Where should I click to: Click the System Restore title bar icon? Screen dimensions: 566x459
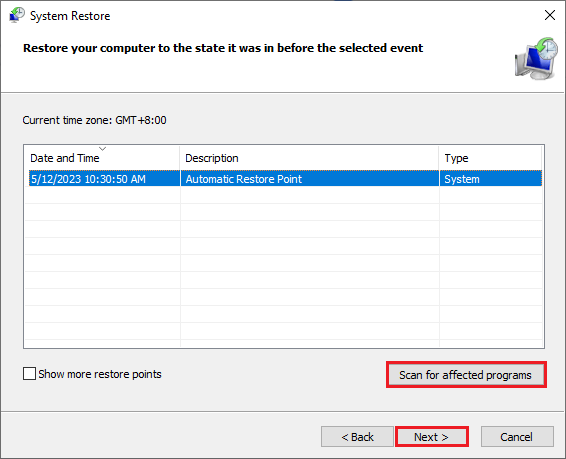17,16
